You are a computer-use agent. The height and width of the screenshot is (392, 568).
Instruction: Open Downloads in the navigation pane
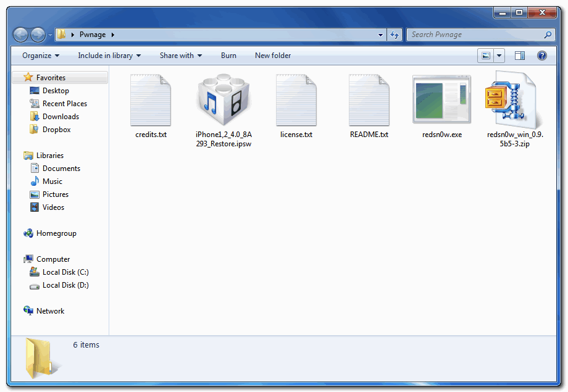click(54, 117)
